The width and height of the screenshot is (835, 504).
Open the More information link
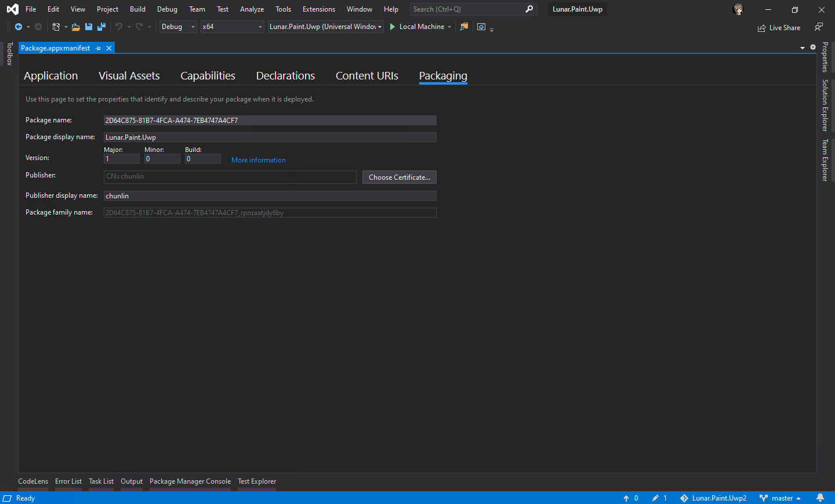coord(258,159)
